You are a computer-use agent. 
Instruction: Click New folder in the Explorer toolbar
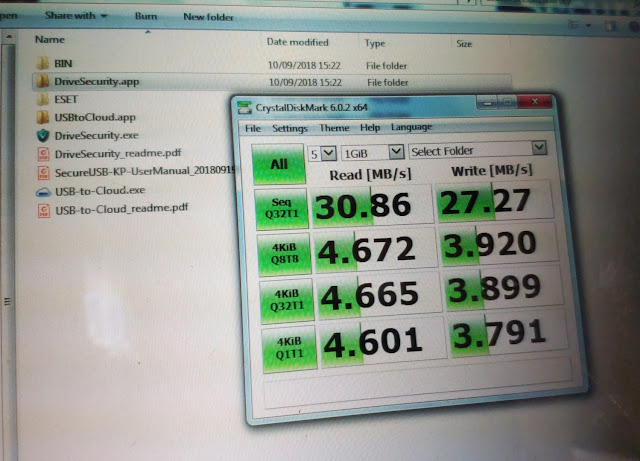[208, 17]
